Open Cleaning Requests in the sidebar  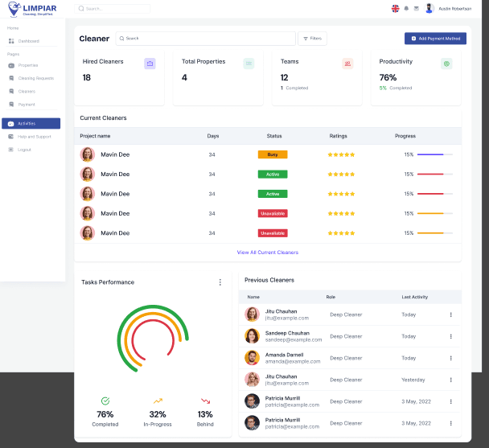pos(35,78)
